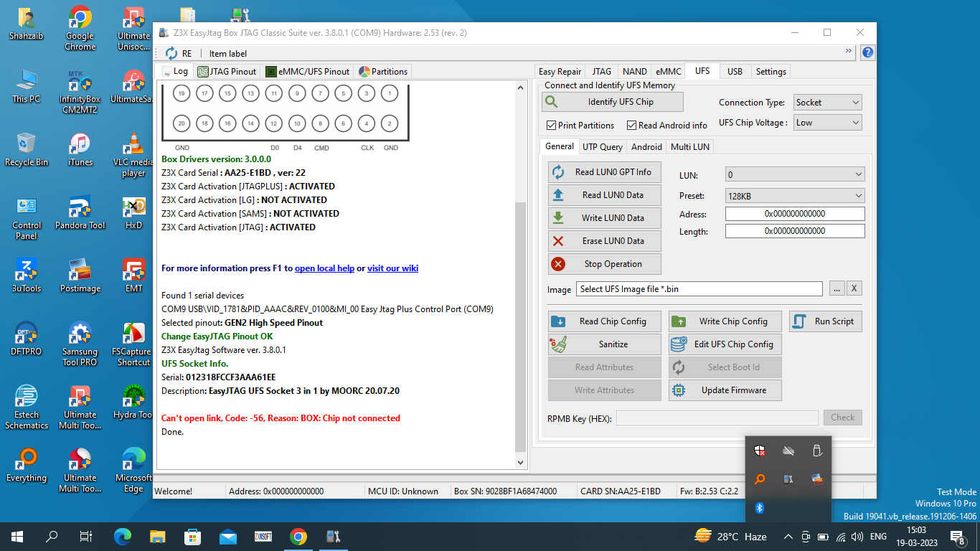Open Estech Schematics desktop icon

(26, 408)
